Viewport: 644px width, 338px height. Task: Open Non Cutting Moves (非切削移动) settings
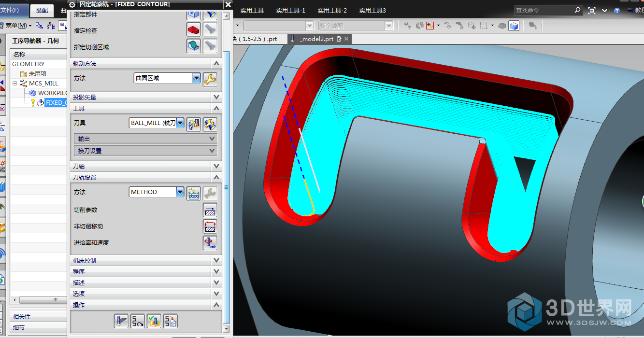(x=210, y=226)
